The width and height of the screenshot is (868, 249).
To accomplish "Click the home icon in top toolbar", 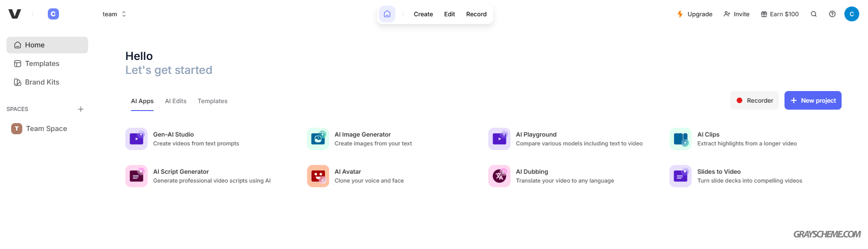I will tap(387, 14).
